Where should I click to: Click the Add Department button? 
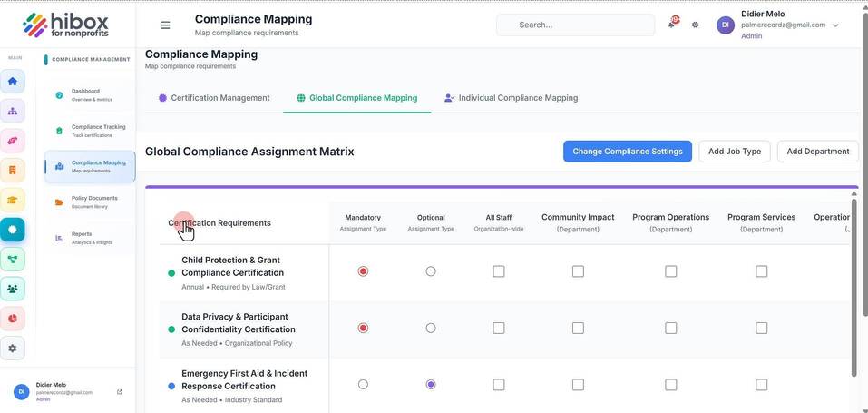[817, 152]
